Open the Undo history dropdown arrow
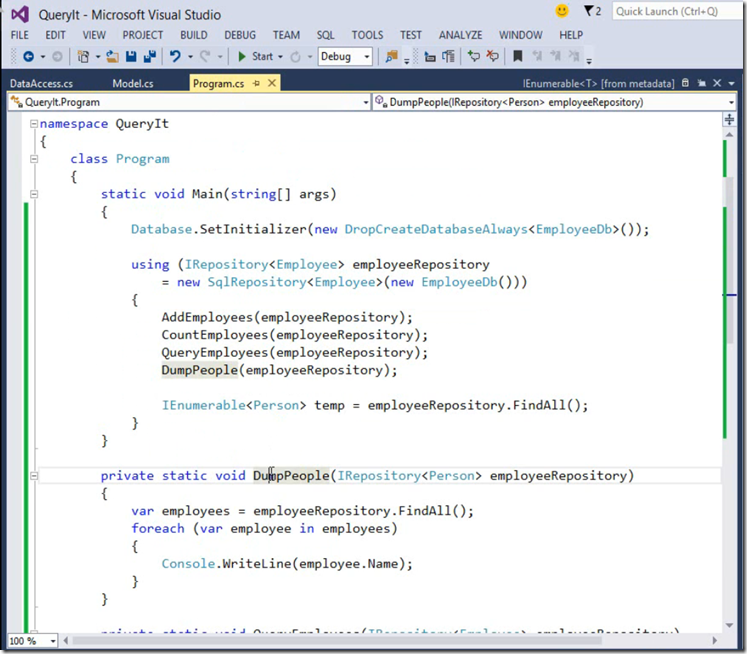Viewport: 747px width, 654px height. (x=190, y=57)
